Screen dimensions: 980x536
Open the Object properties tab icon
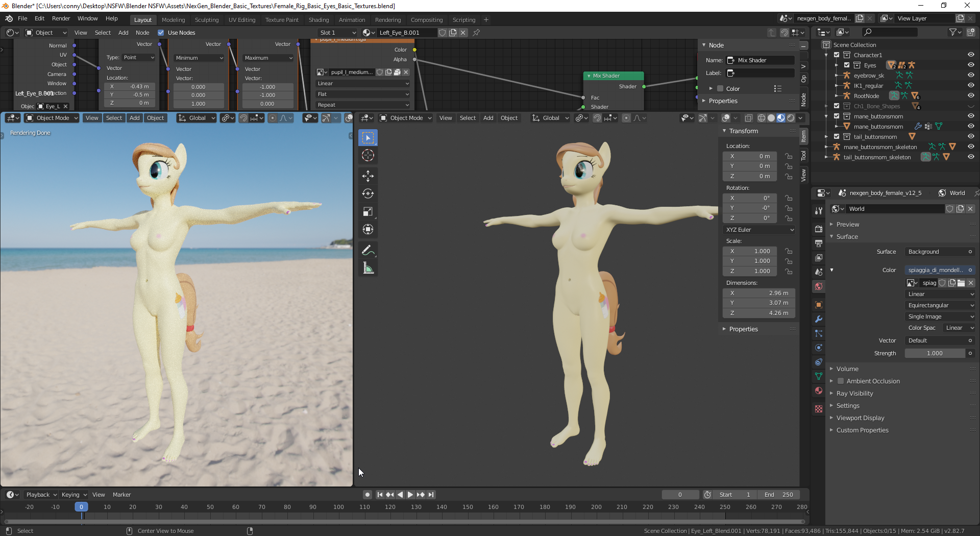pos(819,305)
